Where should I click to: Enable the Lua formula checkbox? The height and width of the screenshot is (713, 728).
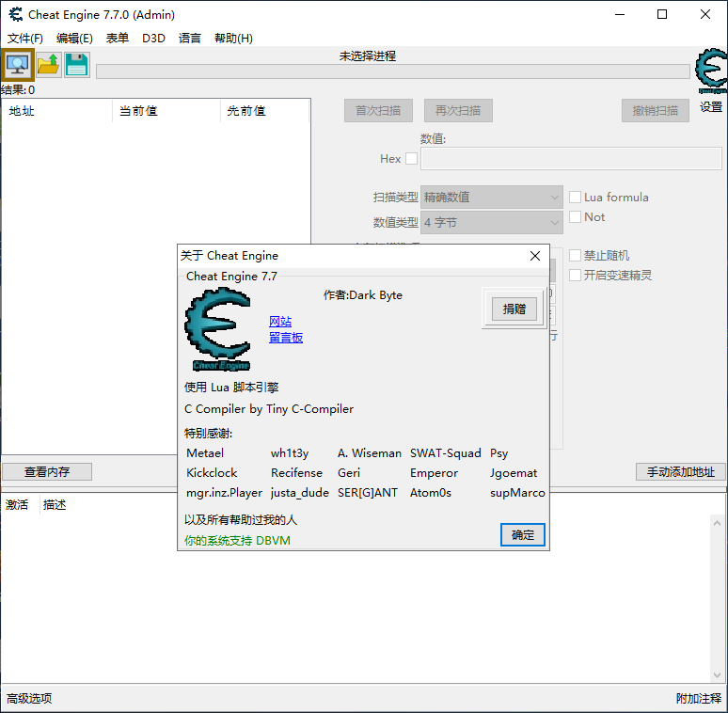[575, 197]
